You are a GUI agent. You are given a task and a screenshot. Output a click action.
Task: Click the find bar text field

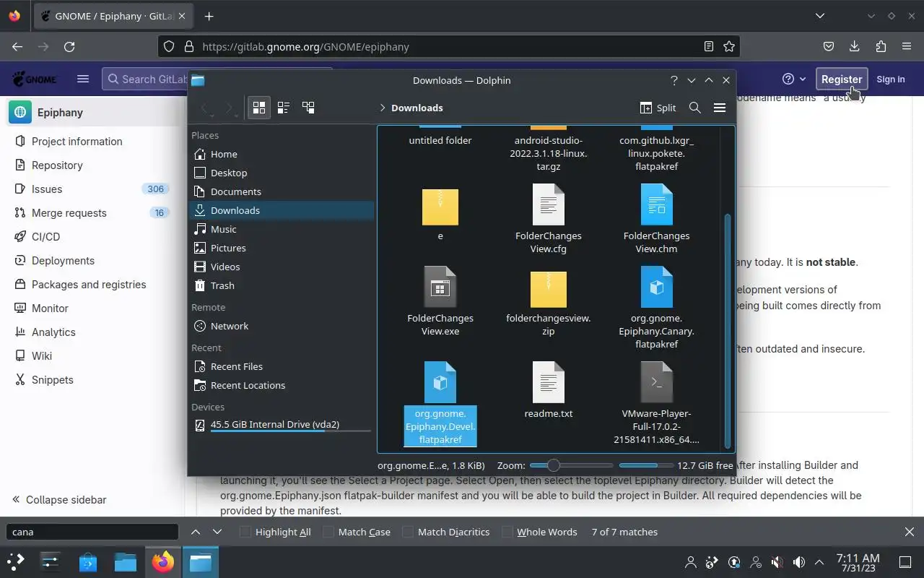tap(92, 532)
